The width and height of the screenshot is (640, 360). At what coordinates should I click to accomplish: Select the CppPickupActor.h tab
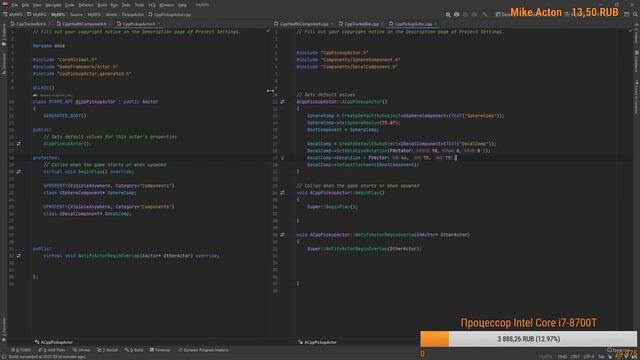click(x=138, y=24)
